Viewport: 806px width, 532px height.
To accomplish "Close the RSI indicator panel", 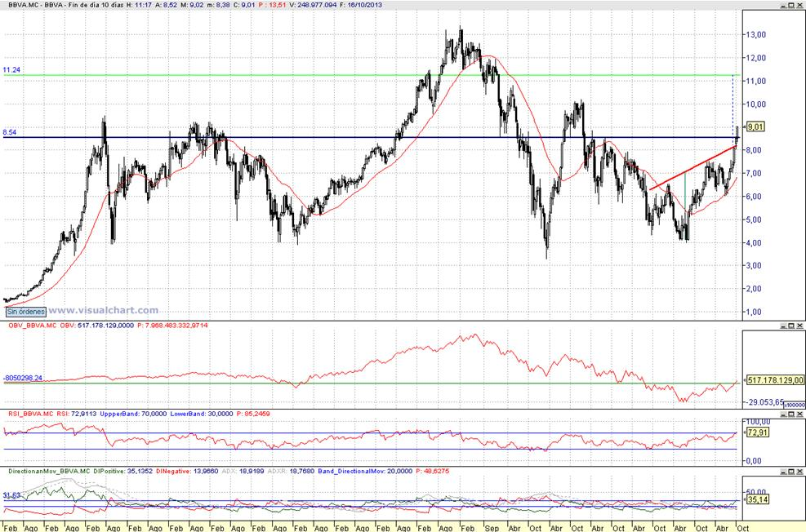I will click(799, 414).
